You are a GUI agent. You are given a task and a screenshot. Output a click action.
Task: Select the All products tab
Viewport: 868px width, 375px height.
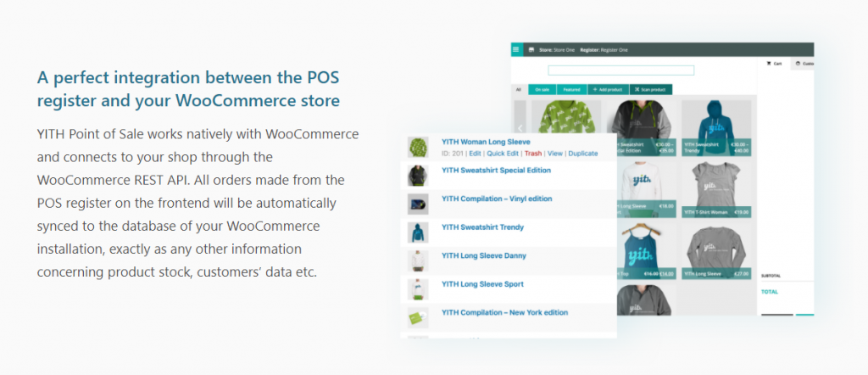[x=519, y=89]
